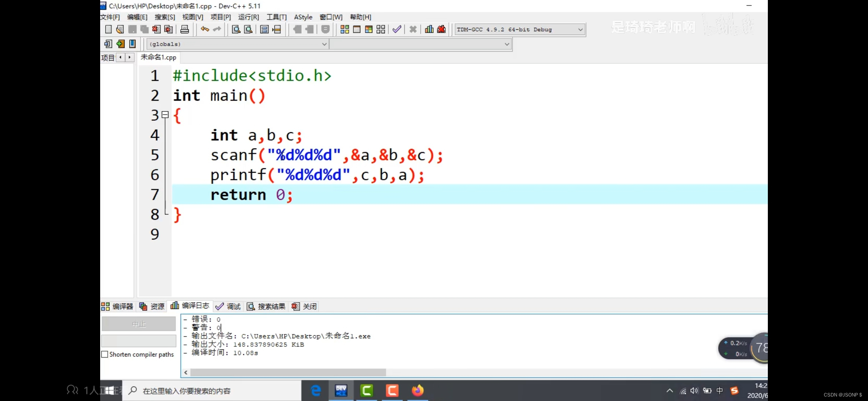868x401 pixels.
Task: Click the New file toolbar icon
Action: pos(108,29)
